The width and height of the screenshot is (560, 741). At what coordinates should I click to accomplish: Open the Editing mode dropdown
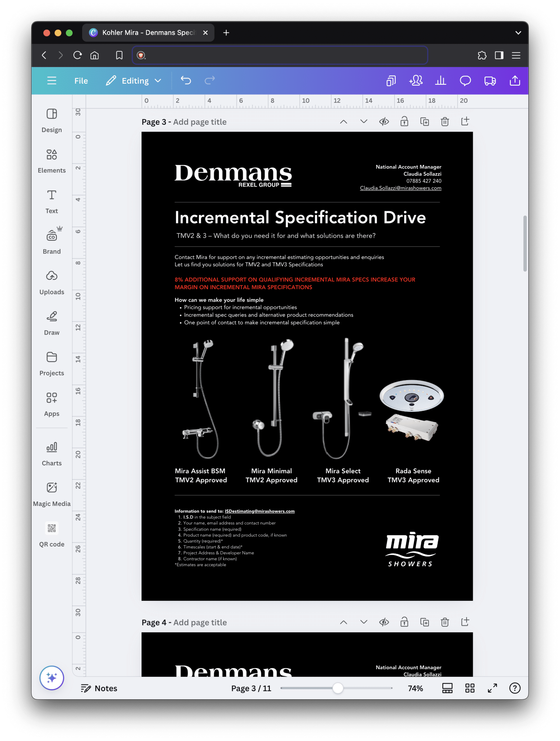pyautogui.click(x=134, y=81)
